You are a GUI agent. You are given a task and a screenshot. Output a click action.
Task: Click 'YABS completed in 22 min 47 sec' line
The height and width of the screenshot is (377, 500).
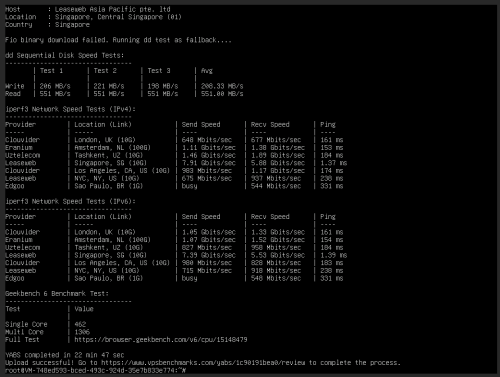click(x=65, y=355)
